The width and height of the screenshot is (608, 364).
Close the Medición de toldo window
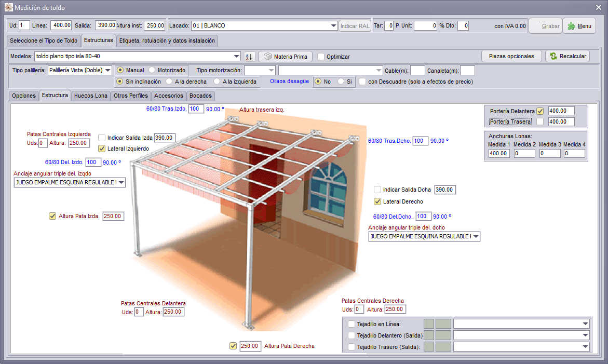pyautogui.click(x=599, y=7)
